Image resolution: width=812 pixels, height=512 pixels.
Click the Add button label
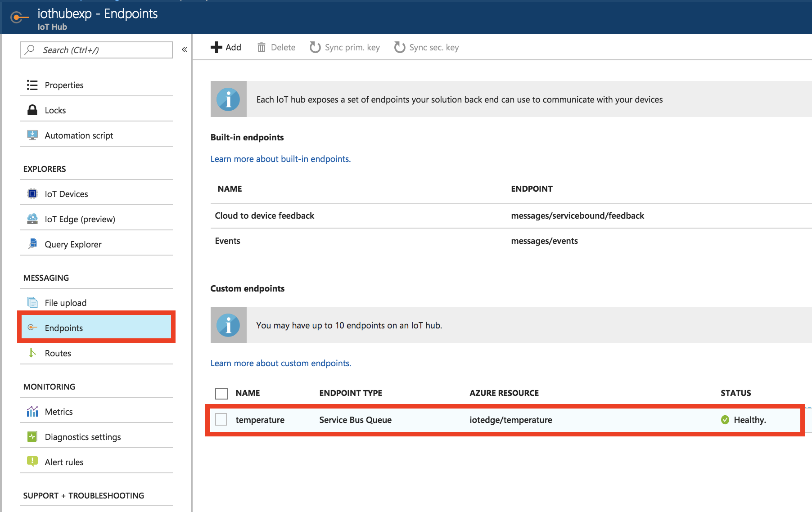coord(233,47)
